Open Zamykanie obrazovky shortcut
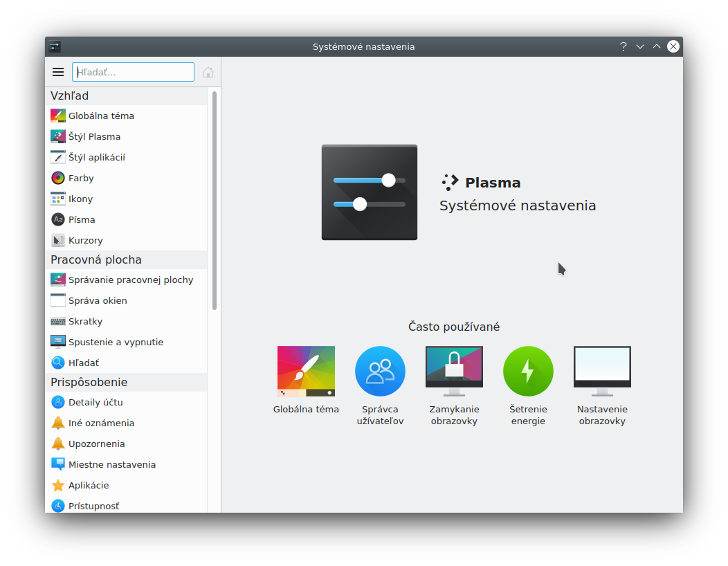The image size is (728, 566). click(x=454, y=385)
